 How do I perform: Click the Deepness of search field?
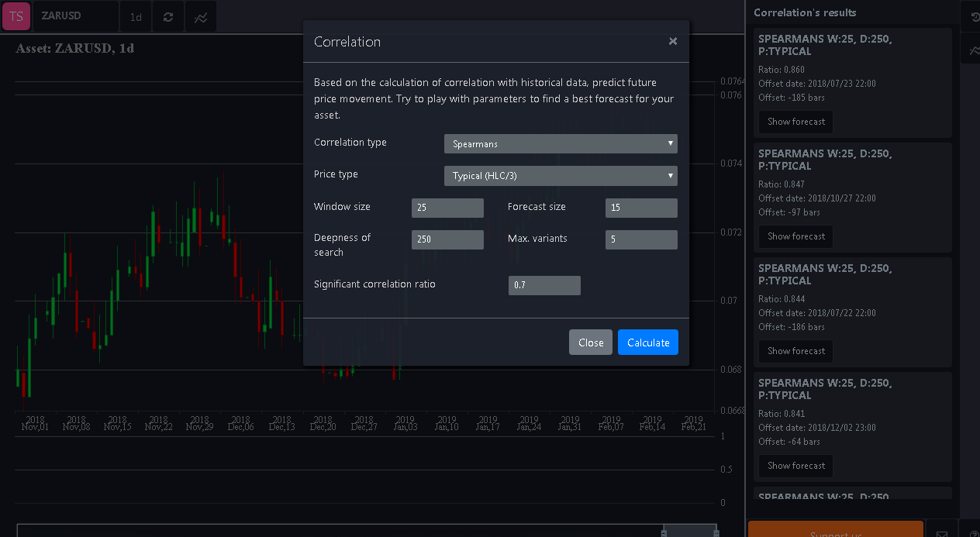[x=447, y=239]
